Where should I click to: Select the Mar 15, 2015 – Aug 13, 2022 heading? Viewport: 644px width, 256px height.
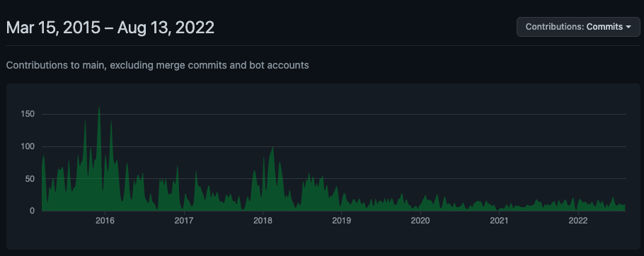pos(110,28)
